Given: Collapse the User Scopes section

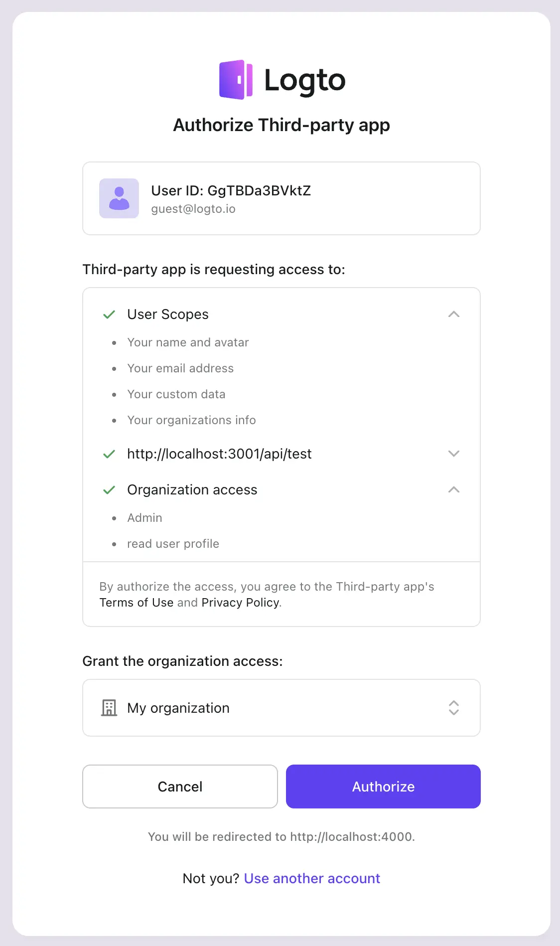Looking at the screenshot, I should [x=454, y=315].
